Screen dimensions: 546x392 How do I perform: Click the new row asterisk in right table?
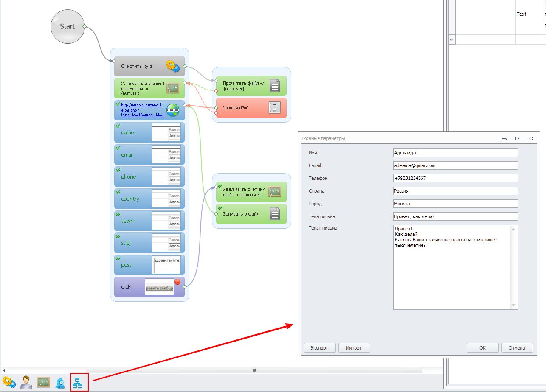click(x=452, y=39)
